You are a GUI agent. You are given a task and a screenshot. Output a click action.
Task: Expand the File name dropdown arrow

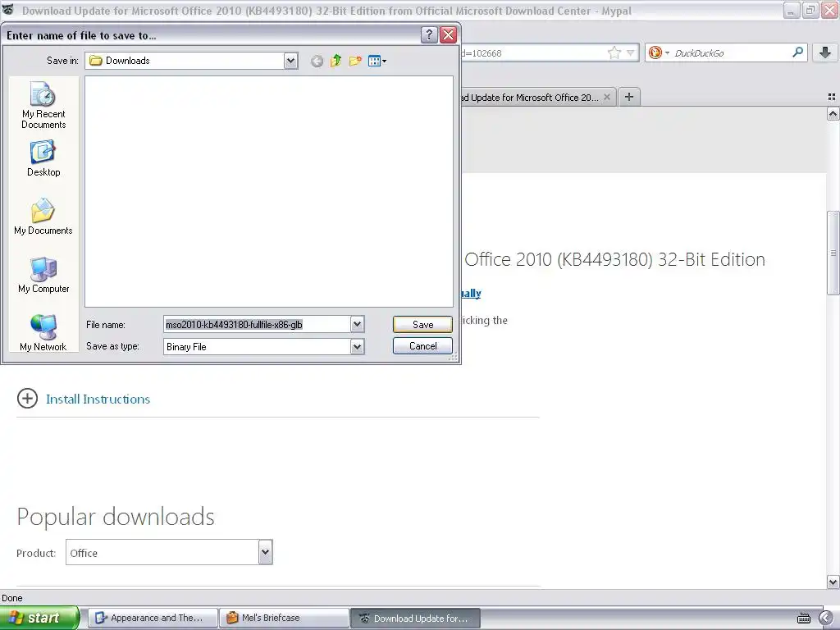coord(358,324)
